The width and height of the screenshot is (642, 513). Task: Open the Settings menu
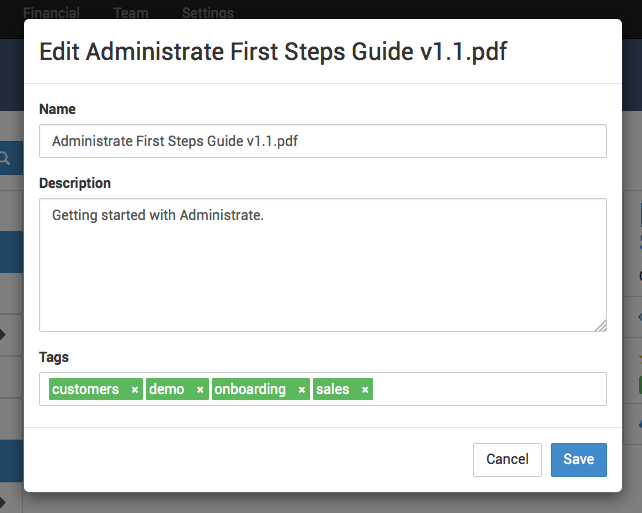[x=208, y=13]
